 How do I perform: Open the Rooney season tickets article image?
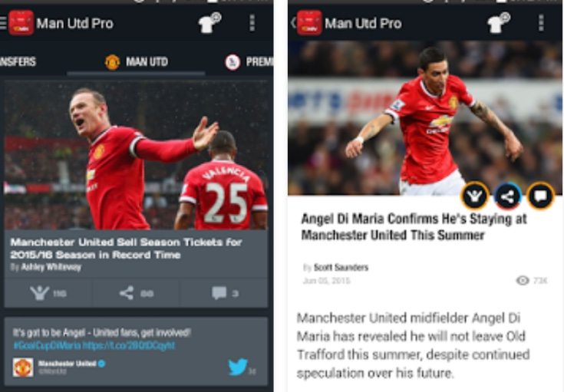coord(136,155)
